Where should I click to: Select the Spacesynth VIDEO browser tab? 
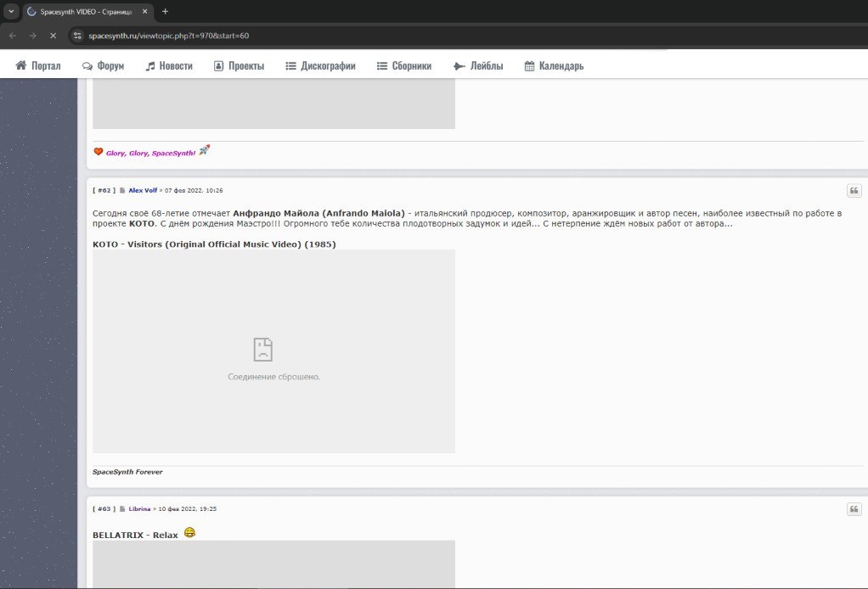(87, 12)
